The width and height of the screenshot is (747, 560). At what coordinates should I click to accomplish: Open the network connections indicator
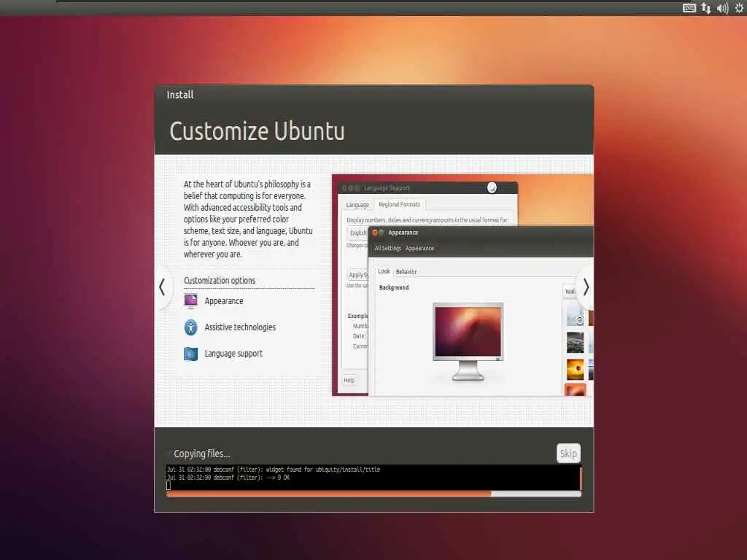[706, 8]
